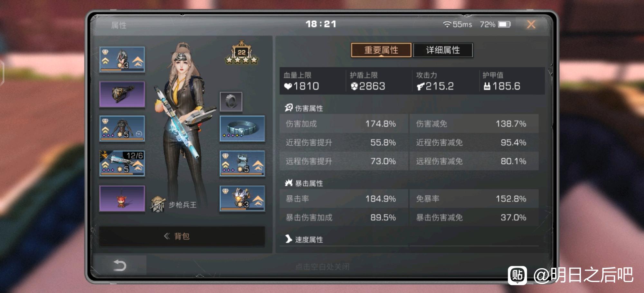
Task: Select the helmet equipment slot
Action: click(122, 59)
